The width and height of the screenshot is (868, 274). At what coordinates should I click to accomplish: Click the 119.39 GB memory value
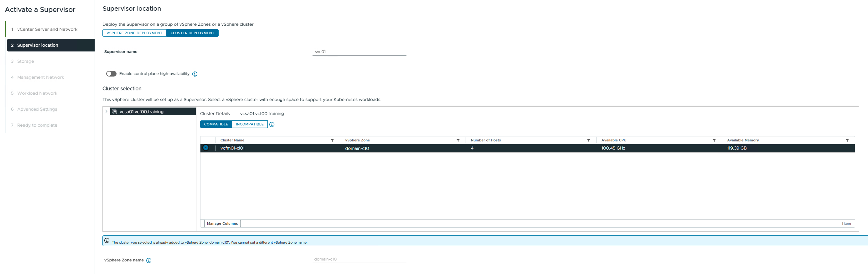(737, 148)
